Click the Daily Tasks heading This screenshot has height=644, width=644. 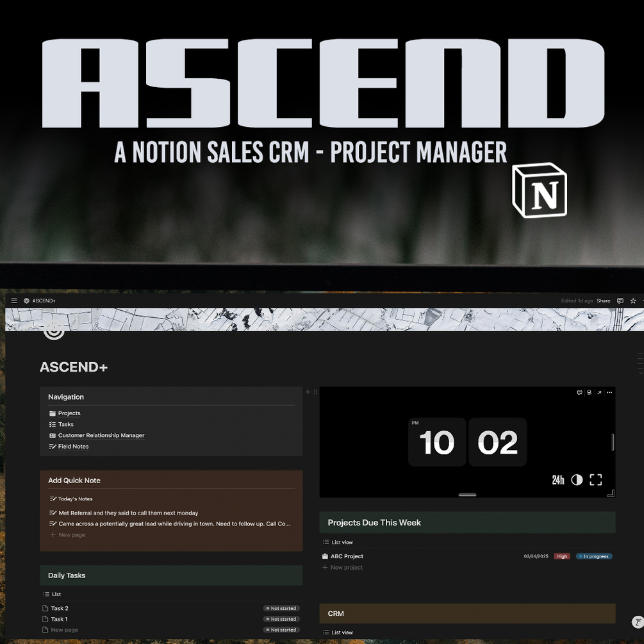coord(67,575)
